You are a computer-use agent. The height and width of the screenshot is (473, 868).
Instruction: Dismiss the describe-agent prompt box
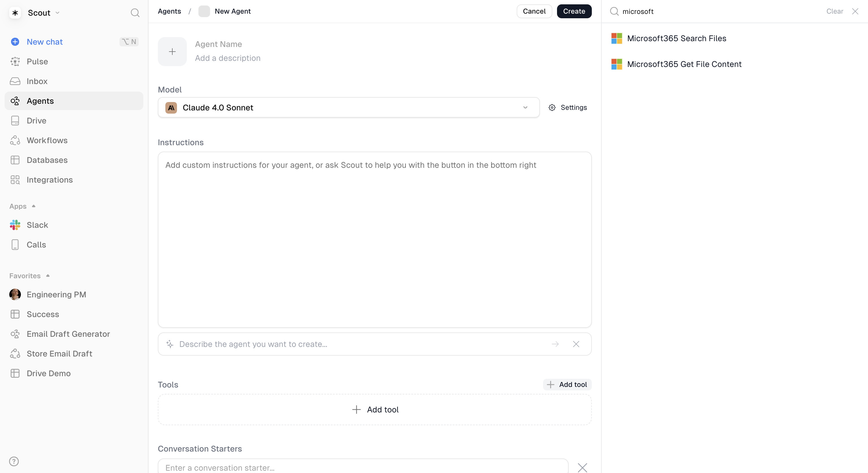click(576, 344)
